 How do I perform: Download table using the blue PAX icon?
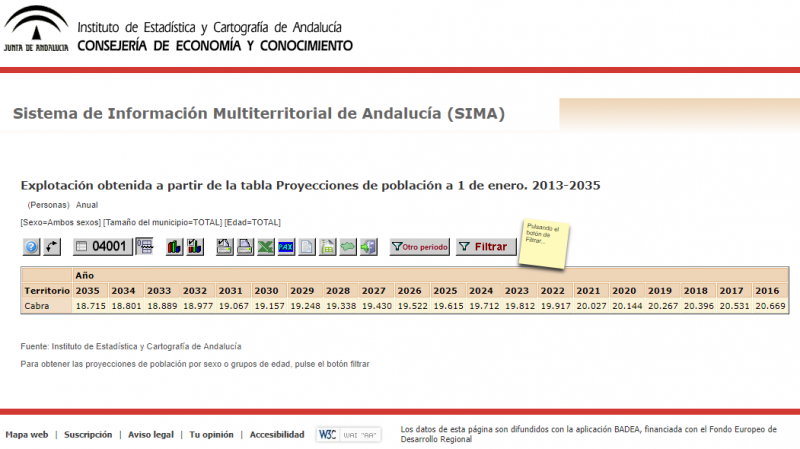point(286,246)
